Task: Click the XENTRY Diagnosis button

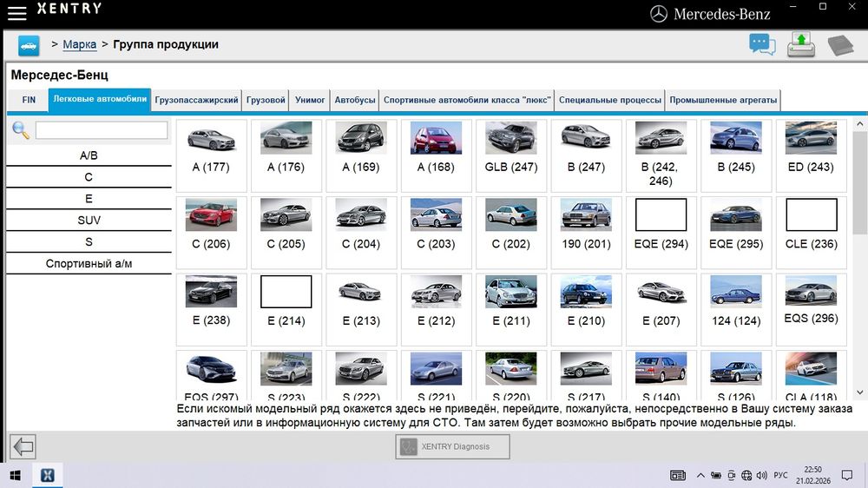Action: click(453, 446)
